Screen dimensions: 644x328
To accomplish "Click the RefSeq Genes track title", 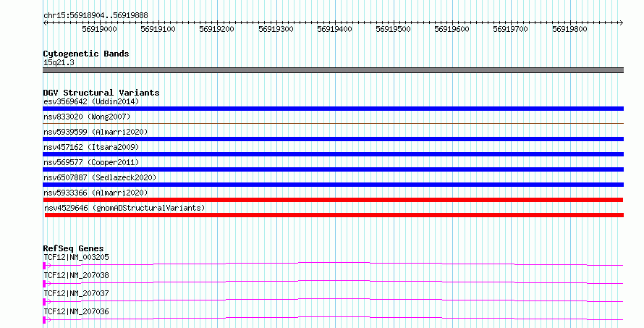I will [74, 248].
